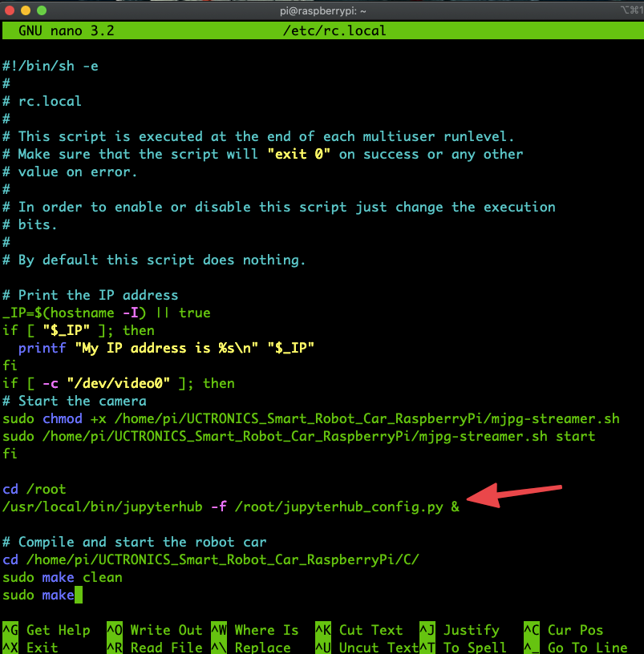644x654 pixels.
Task: Click the ^J Justify shortcut
Action: click(460, 630)
